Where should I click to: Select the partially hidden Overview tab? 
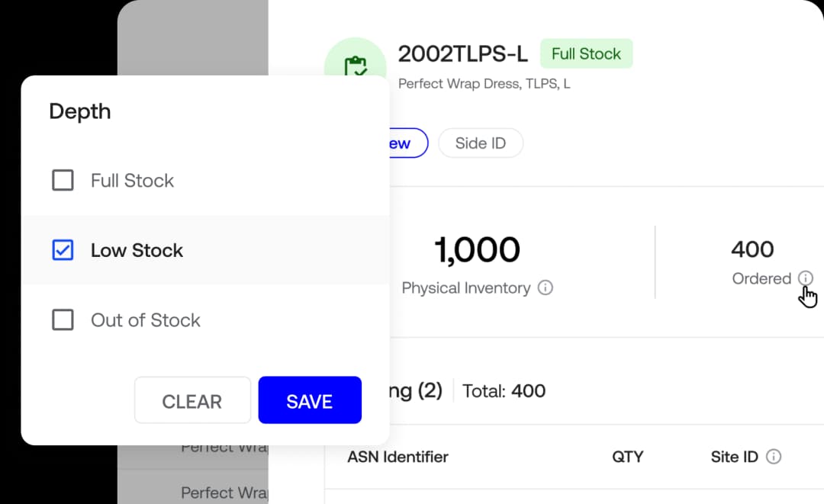408,143
